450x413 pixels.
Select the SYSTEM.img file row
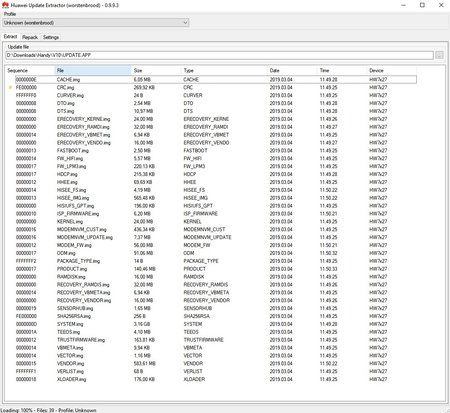coord(216,324)
